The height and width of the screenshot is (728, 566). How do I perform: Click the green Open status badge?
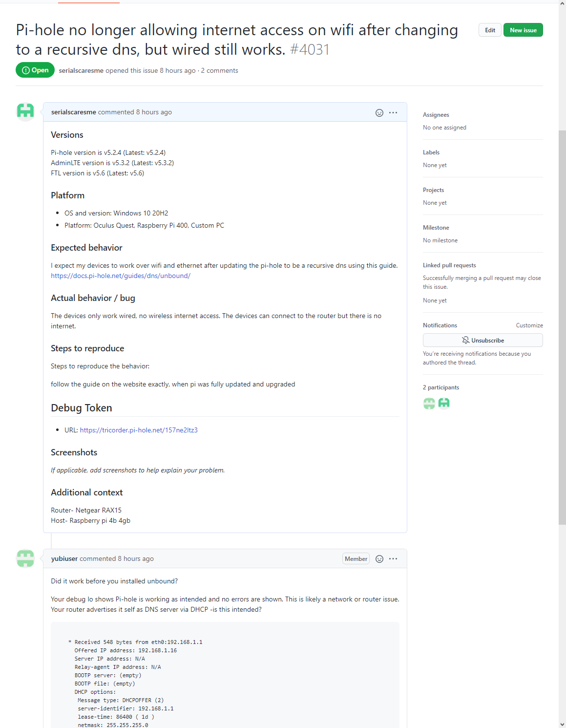35,70
